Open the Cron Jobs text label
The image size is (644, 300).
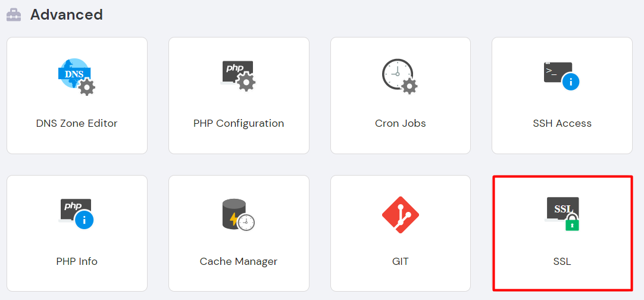coord(401,124)
